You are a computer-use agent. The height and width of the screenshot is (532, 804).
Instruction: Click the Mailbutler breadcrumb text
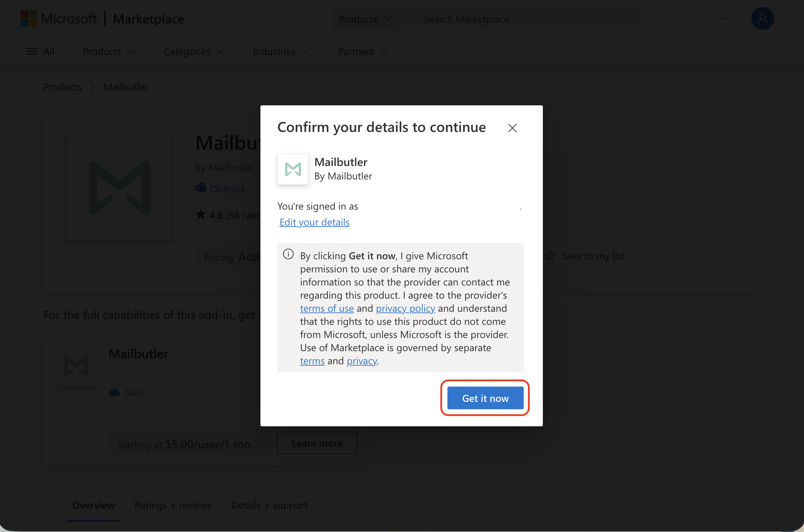[126, 87]
